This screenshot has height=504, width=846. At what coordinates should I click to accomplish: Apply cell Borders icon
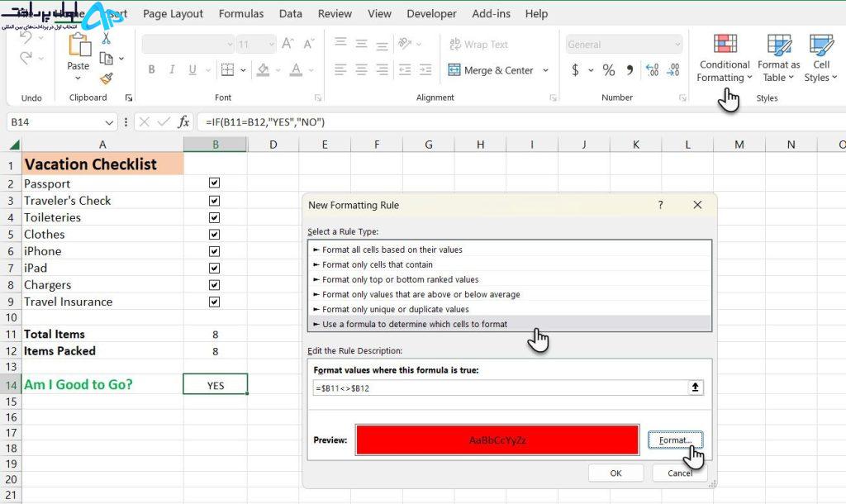point(228,69)
